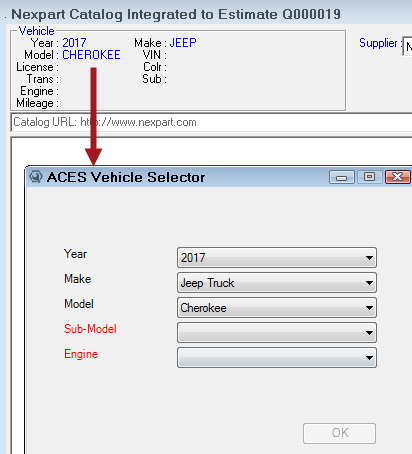The height and width of the screenshot is (454, 412).
Task: Click the vehicle make value JEEP
Action: point(183,43)
